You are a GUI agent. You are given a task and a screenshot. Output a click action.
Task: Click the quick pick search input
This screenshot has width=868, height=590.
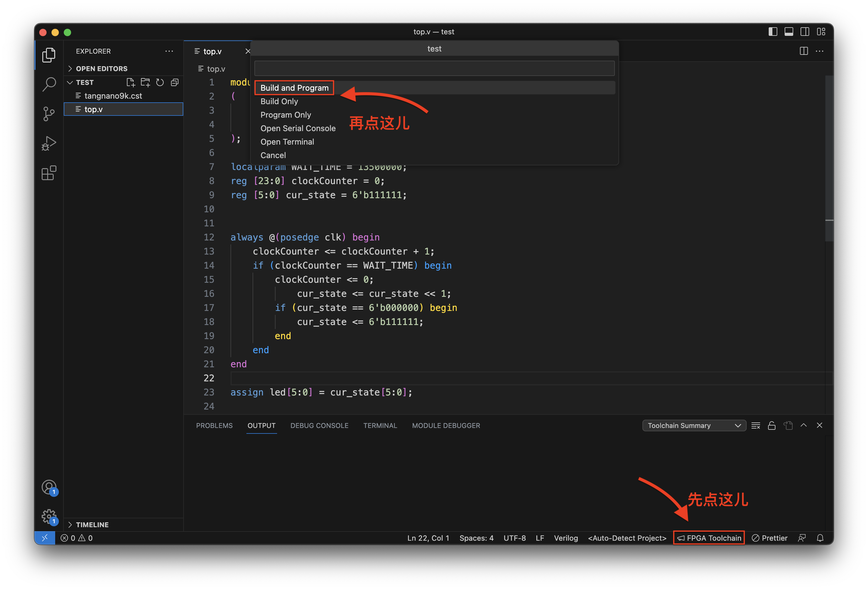[x=434, y=68]
